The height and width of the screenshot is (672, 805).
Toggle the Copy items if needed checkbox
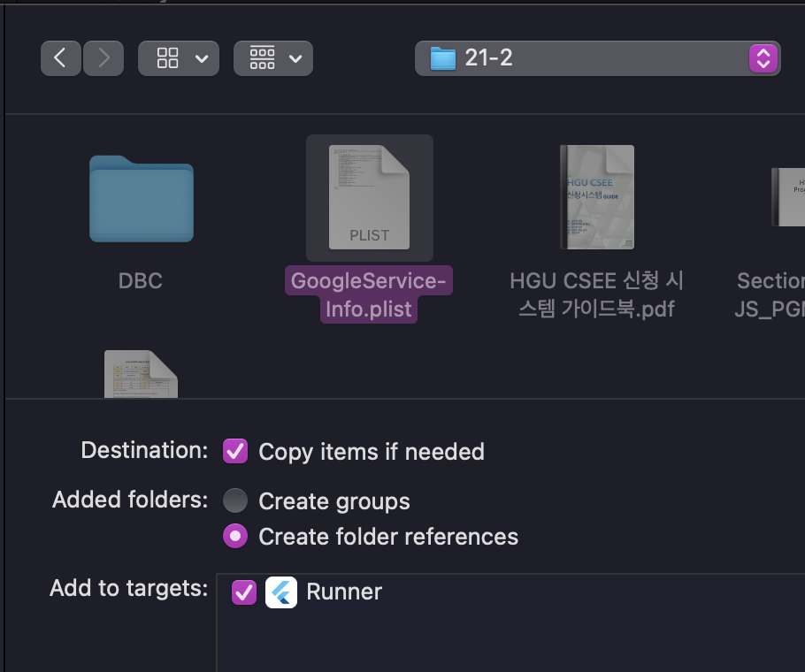tap(235, 451)
